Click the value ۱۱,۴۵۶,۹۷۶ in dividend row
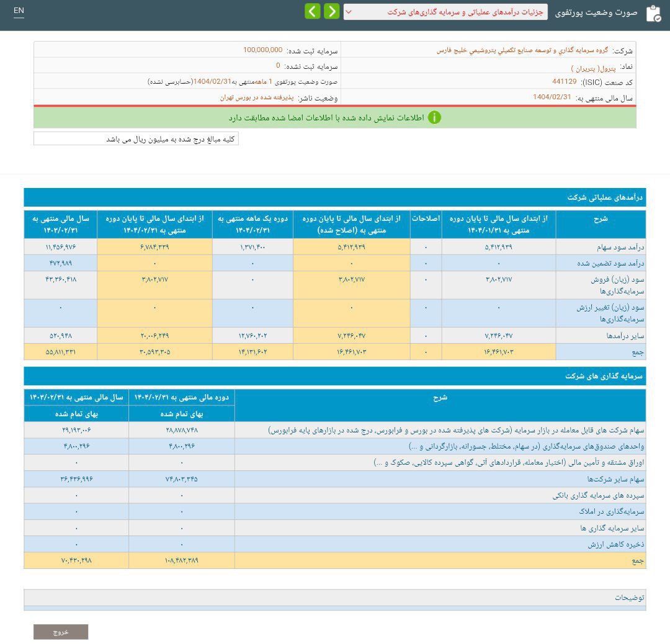 (x=61, y=247)
